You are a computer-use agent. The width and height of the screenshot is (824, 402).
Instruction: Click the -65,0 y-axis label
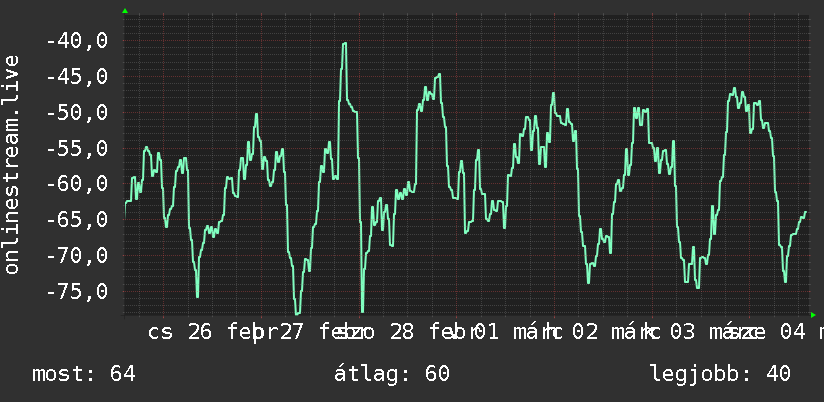(77, 220)
